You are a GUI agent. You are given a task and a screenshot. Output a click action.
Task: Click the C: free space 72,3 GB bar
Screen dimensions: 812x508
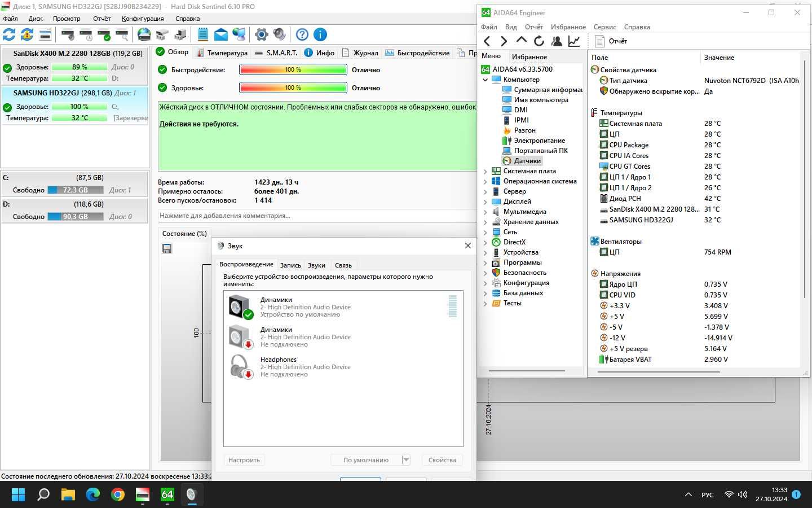[x=76, y=190]
